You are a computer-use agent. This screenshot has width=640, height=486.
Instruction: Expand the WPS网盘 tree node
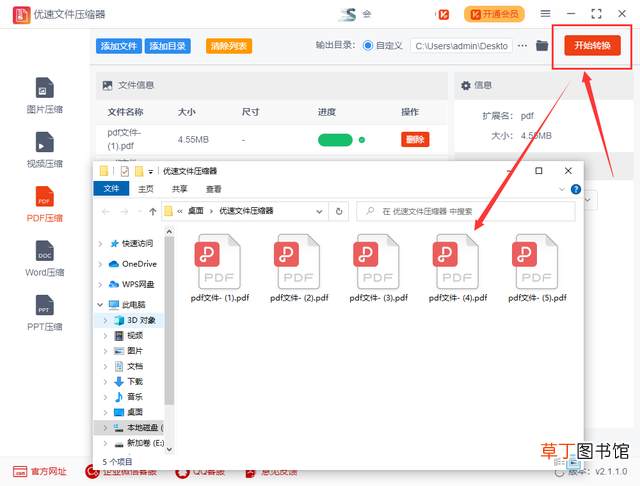point(100,284)
